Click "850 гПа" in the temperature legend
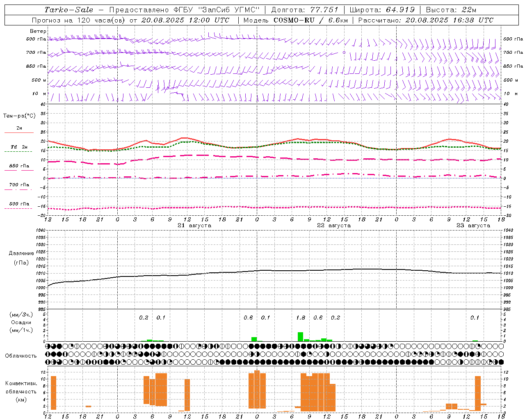 (x=19, y=166)
